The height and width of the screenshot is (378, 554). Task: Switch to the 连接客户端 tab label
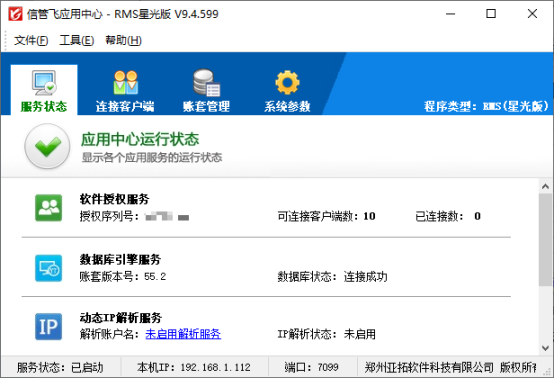125,106
